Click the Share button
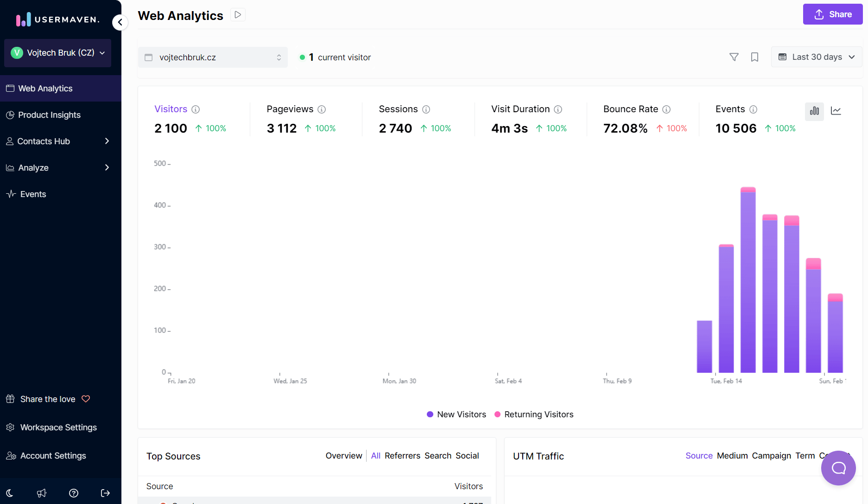 pyautogui.click(x=832, y=14)
